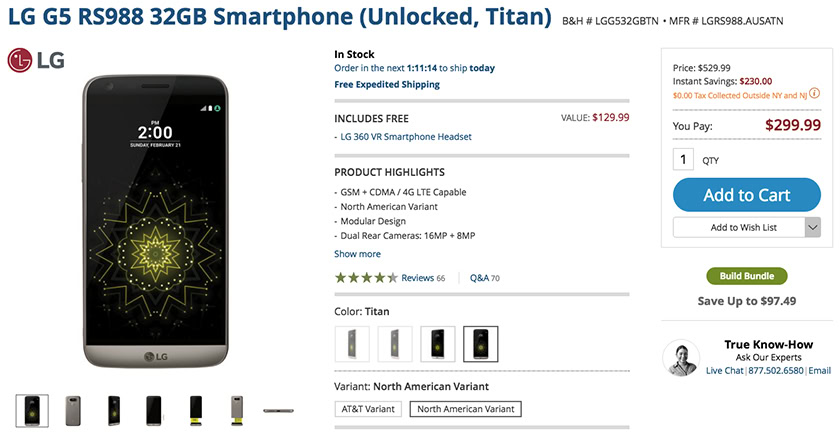Screen dimensions: 840x433
Task: Select the North American Variant option
Action: [465, 409]
